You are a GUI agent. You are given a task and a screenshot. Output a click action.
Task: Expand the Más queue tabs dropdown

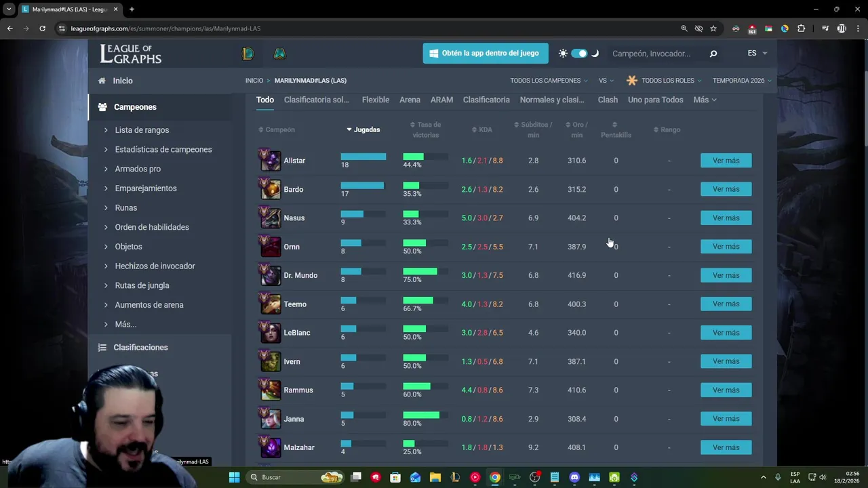[x=705, y=100]
